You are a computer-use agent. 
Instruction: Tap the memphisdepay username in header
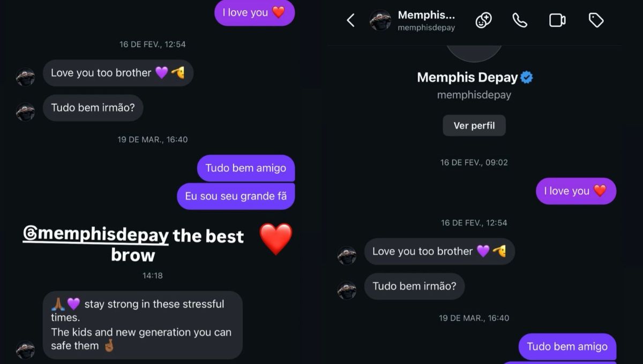coord(426,28)
